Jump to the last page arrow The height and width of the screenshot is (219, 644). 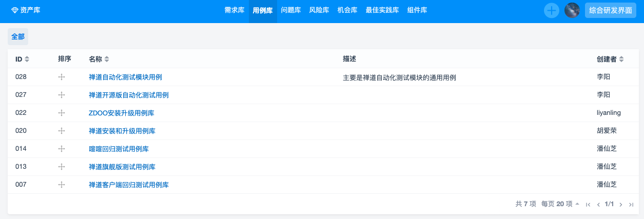tap(631, 204)
